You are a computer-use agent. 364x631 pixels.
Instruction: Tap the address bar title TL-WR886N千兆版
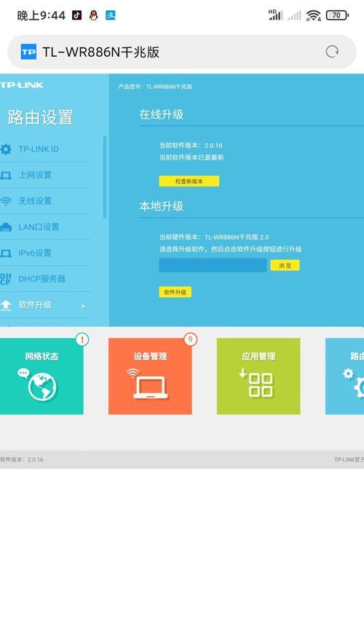coord(101,52)
